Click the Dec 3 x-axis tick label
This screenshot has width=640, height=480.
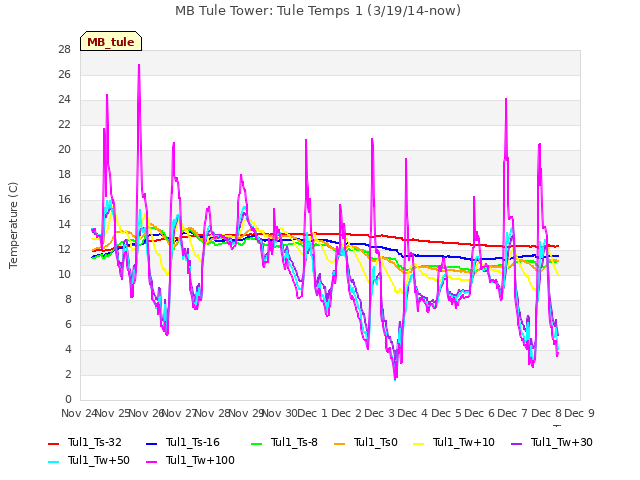point(379,413)
